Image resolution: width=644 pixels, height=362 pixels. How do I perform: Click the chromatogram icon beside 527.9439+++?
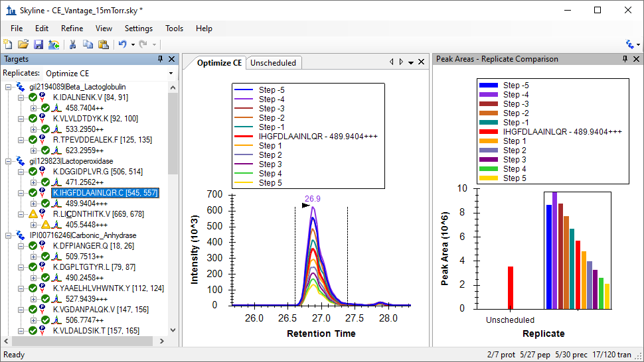tap(56, 299)
